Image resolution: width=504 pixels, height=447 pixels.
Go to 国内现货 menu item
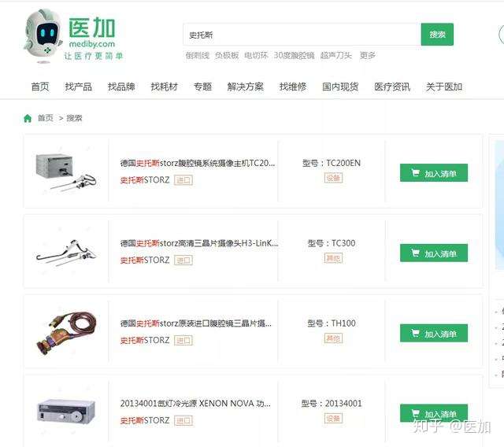340,87
